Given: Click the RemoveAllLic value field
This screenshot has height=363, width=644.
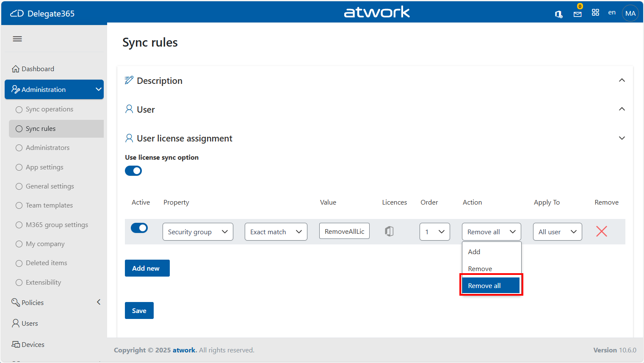Looking at the screenshot, I should click(x=344, y=231).
